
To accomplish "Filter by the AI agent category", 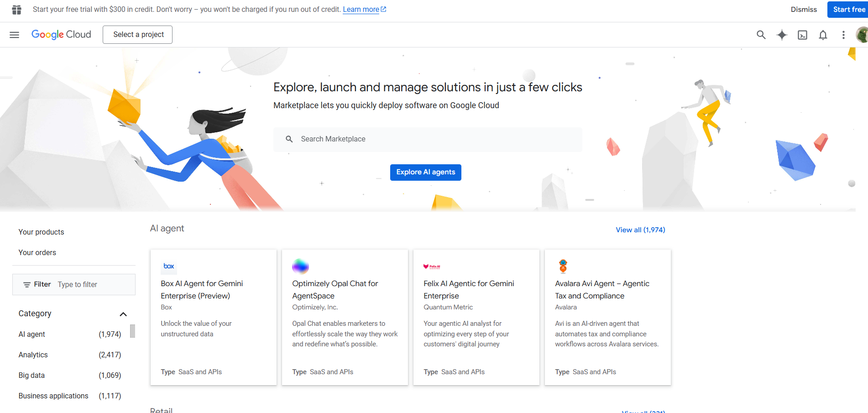I will tap(70, 335).
